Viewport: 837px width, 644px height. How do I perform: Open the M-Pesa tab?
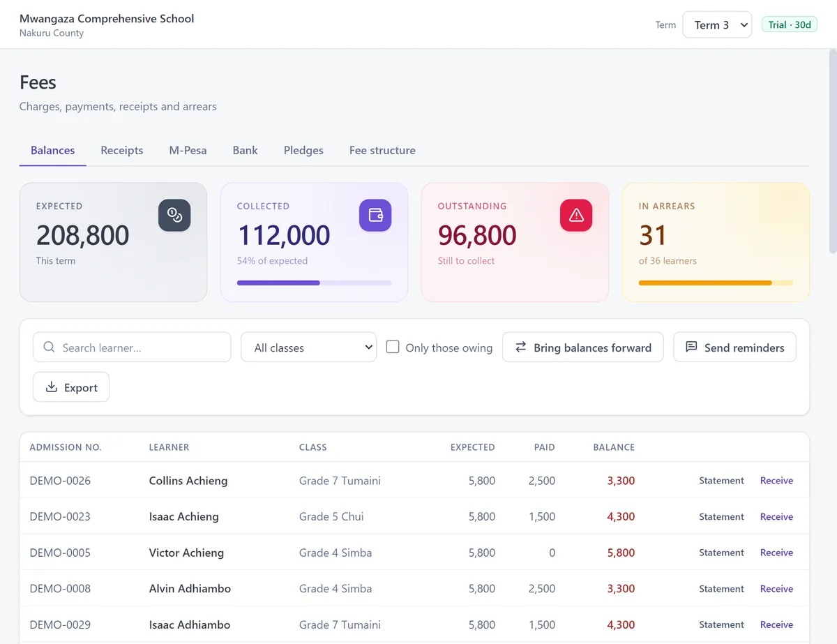(x=188, y=150)
